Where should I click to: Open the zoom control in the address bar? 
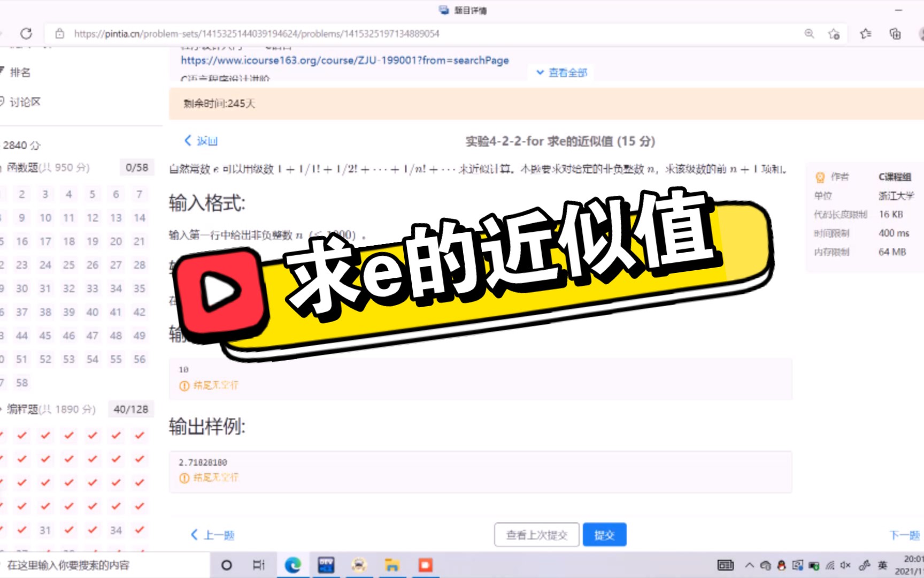809,33
